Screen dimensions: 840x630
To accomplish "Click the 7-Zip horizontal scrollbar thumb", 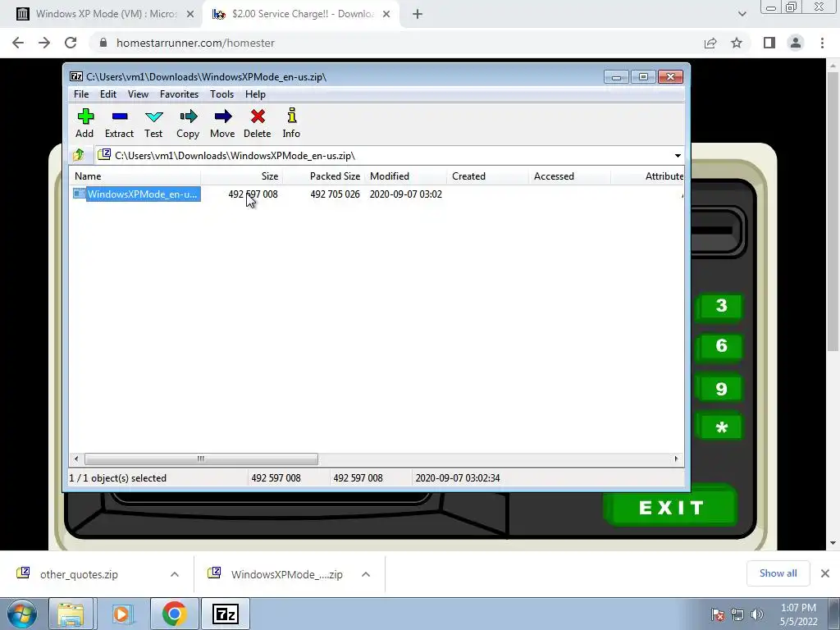I will pos(201,459).
